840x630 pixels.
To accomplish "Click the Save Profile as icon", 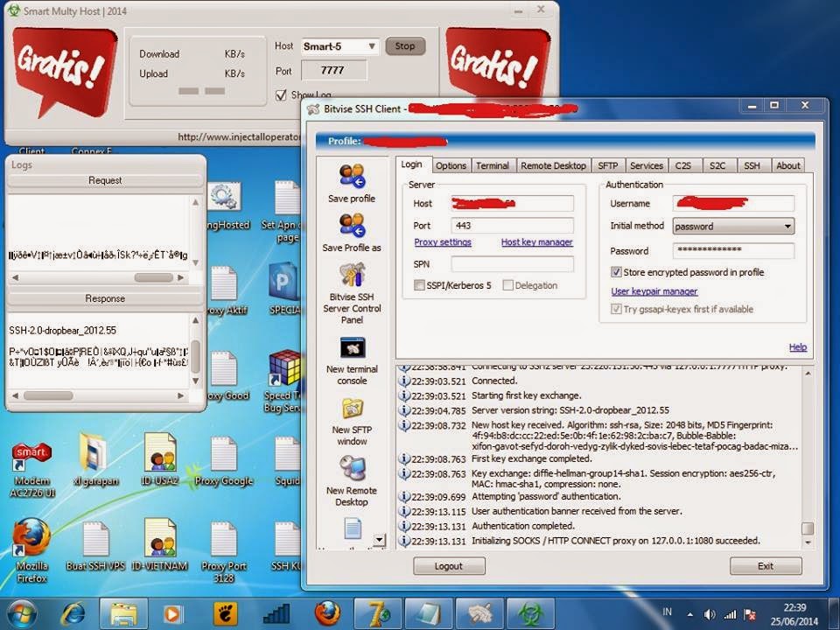I will (x=352, y=226).
